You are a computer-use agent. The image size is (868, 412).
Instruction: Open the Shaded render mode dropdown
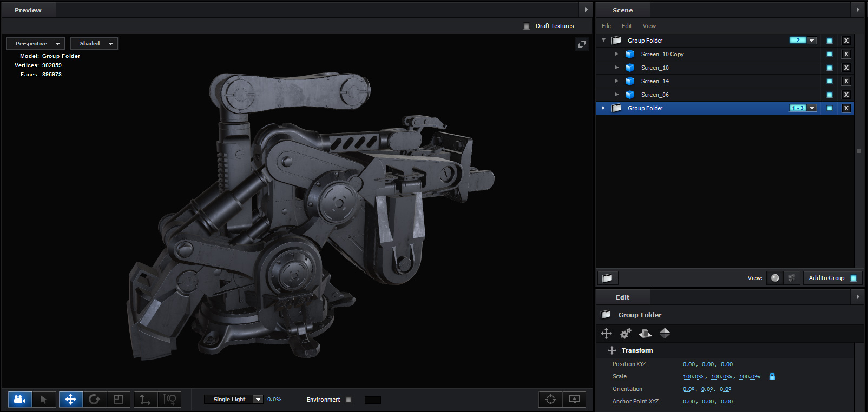(x=94, y=44)
